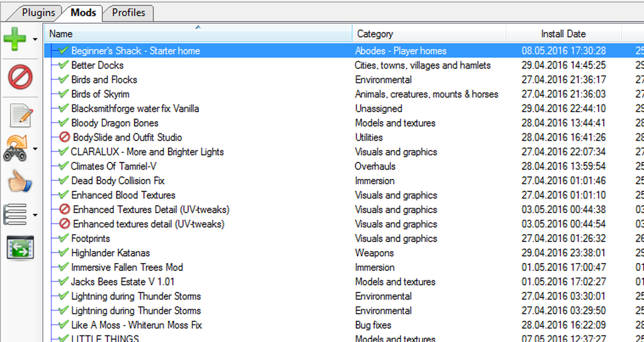The width and height of the screenshot is (644, 342).
Task: Toggle checkmark for Highlander Katanas
Action: pyautogui.click(x=63, y=253)
